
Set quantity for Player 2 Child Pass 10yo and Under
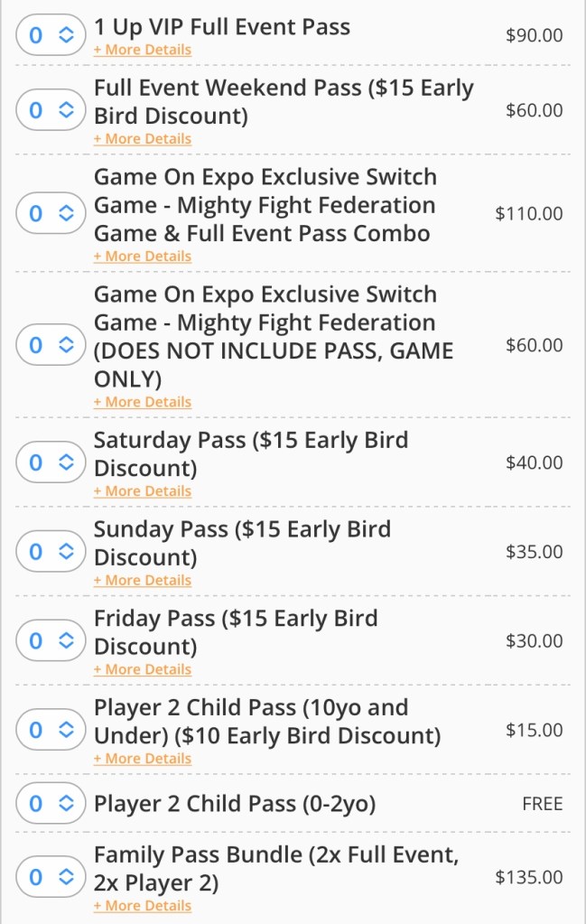pyautogui.click(x=49, y=730)
